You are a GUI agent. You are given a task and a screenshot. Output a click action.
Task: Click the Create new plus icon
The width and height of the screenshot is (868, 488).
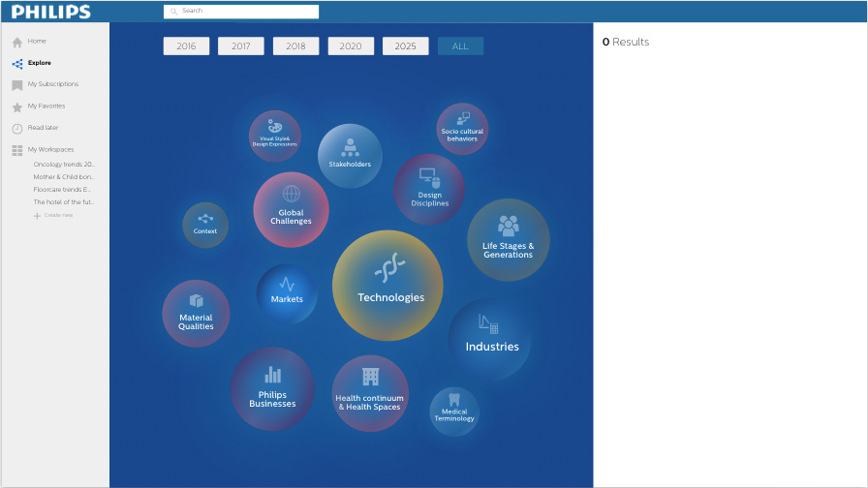pyautogui.click(x=37, y=215)
